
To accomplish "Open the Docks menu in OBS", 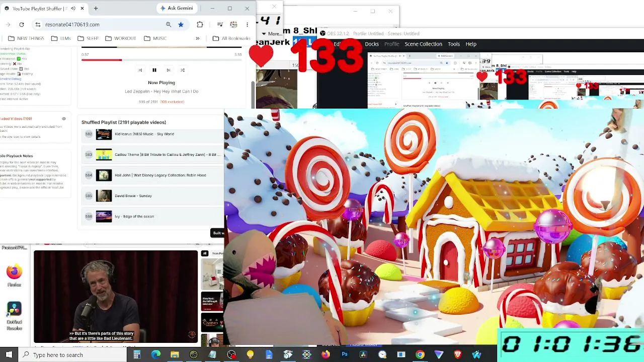I will 372,44.
